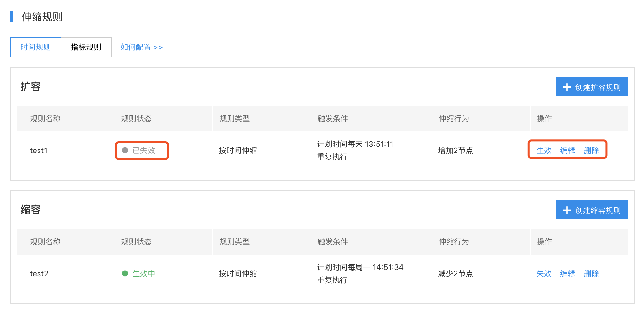Screen dimensions: 644x312
Task: Switch to the 时间规则 tab
Action: click(36, 47)
